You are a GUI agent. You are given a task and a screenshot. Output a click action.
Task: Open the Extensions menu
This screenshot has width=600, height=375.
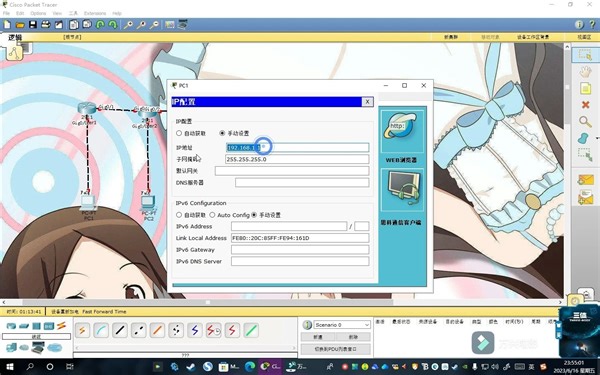click(x=95, y=13)
